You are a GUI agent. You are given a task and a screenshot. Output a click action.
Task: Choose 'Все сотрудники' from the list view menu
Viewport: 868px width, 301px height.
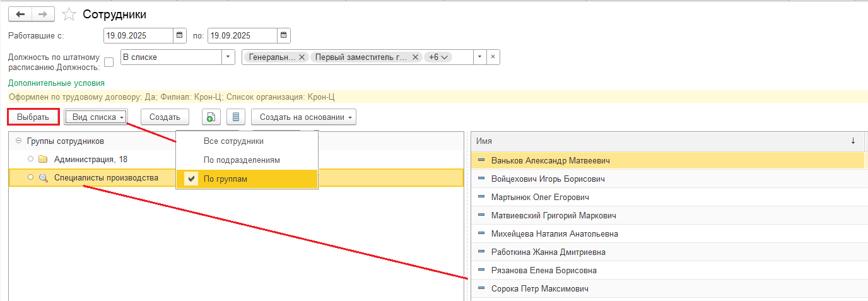point(233,141)
